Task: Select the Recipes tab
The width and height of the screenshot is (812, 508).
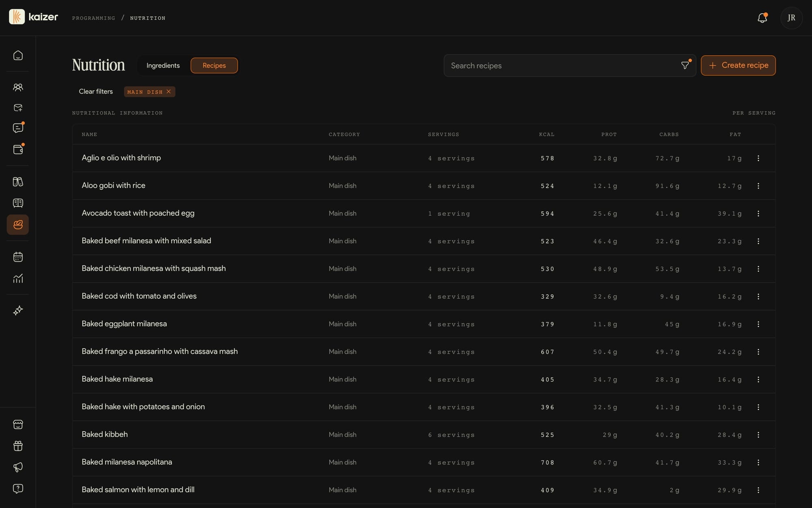Action: coord(214,65)
